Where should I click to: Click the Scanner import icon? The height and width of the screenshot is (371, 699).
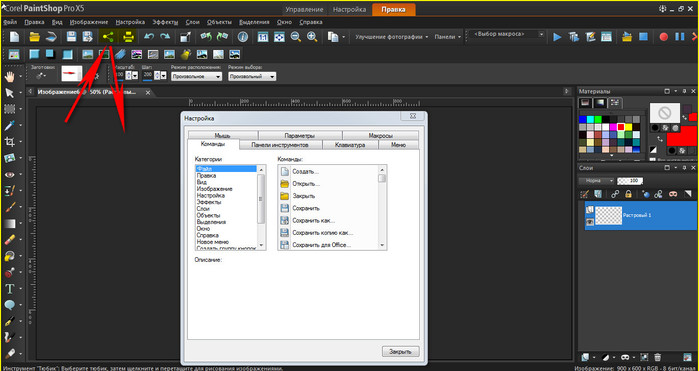[51, 37]
